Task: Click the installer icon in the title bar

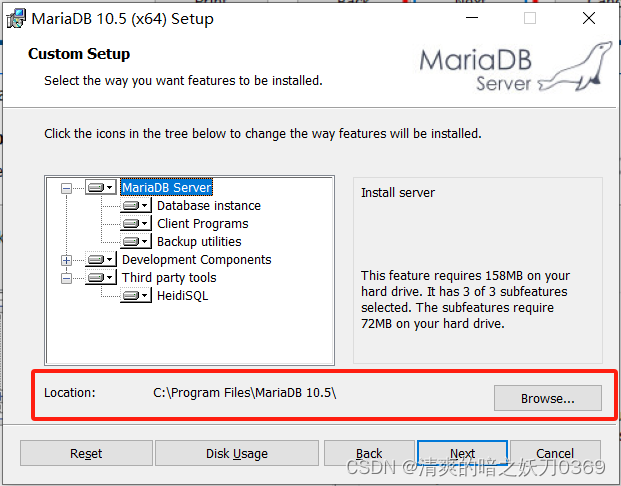Action: (x=16, y=19)
